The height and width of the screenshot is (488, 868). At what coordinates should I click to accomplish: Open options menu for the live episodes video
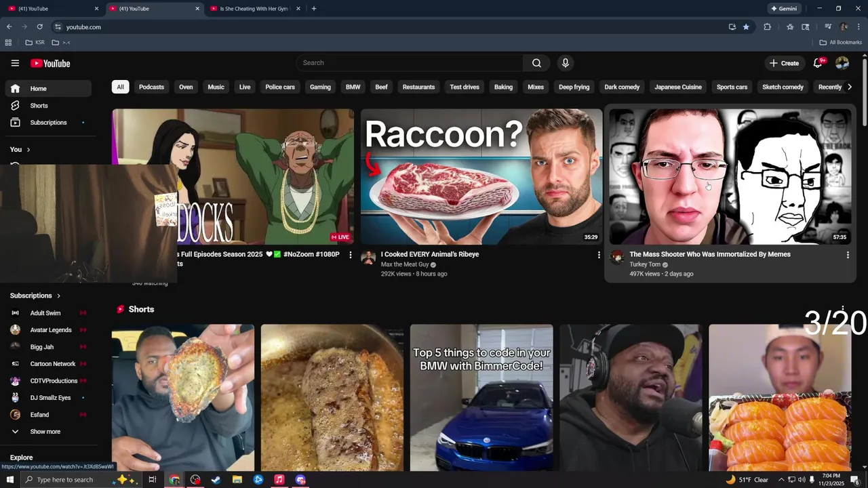351,255
